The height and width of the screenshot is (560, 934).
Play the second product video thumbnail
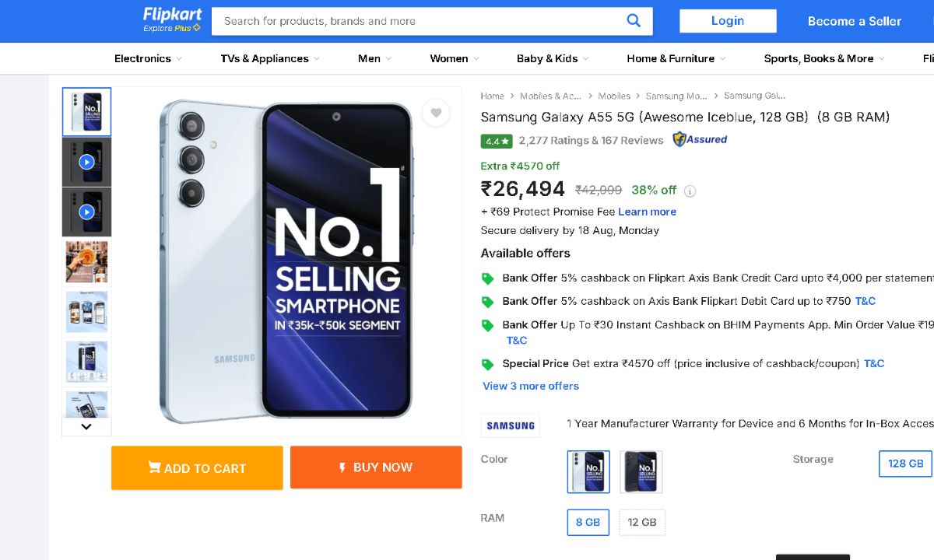click(86, 212)
